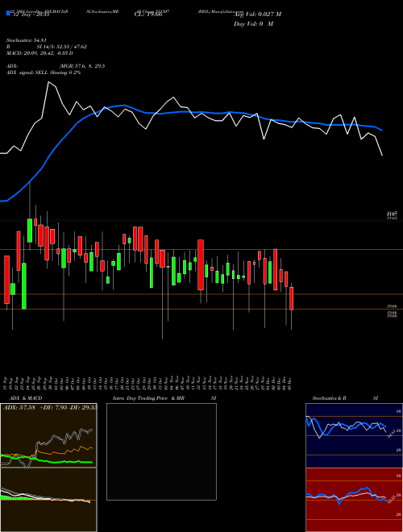
Task: Click the blue 12-day SMA legend square
Action: pyautogui.click(x=8, y=13)
